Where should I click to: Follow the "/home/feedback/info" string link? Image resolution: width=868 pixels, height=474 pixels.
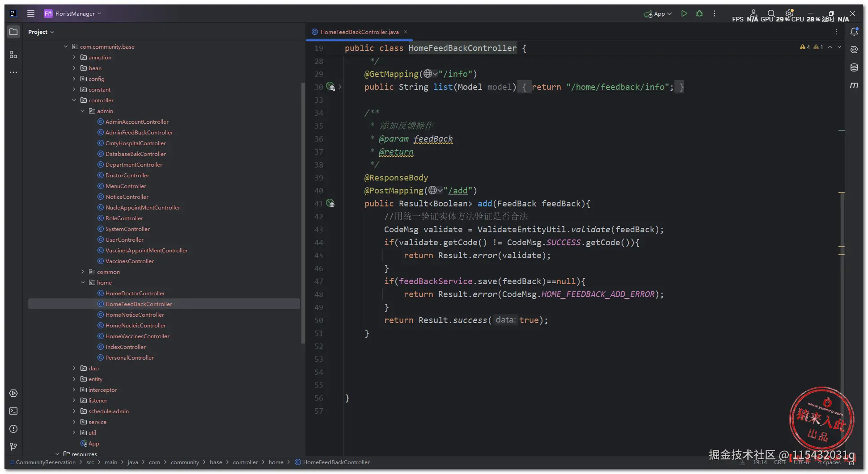tap(618, 87)
